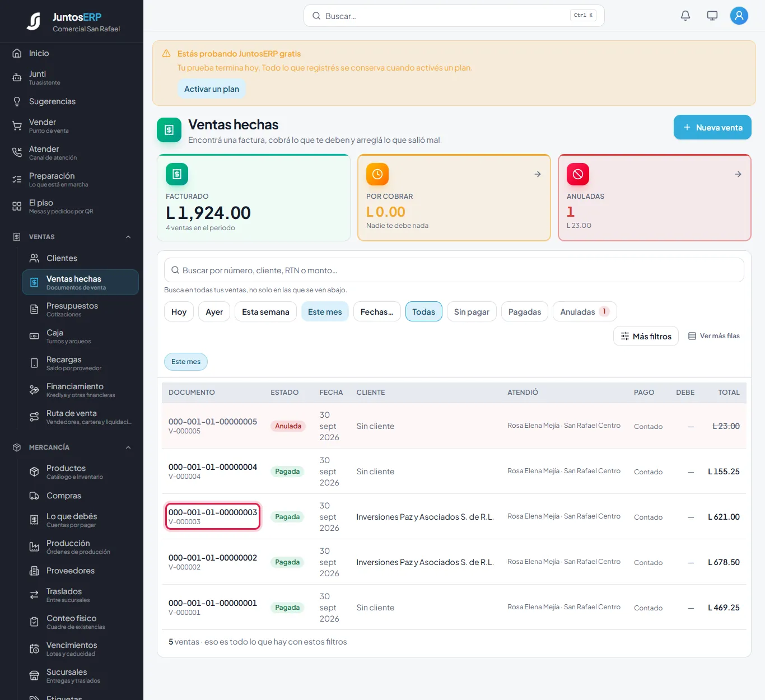Screen dimensions: 765x700
Task: Open the notifications bell
Action: pos(685,16)
